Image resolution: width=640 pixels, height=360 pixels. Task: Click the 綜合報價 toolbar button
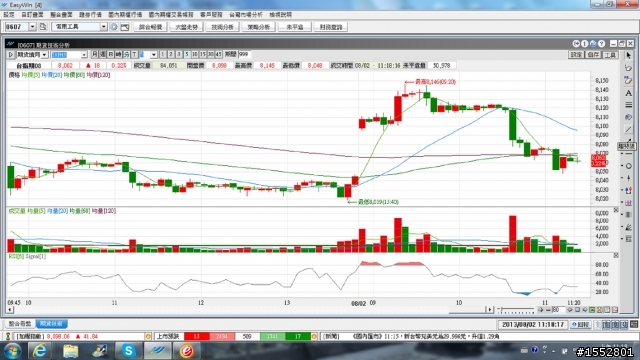(x=151, y=27)
